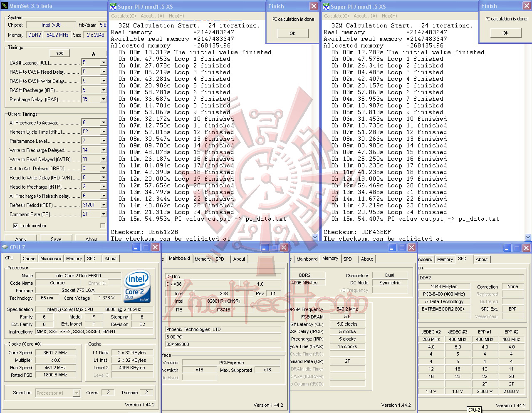Close the left Finish dialog
The image size is (532, 413).
tap(314, 6)
